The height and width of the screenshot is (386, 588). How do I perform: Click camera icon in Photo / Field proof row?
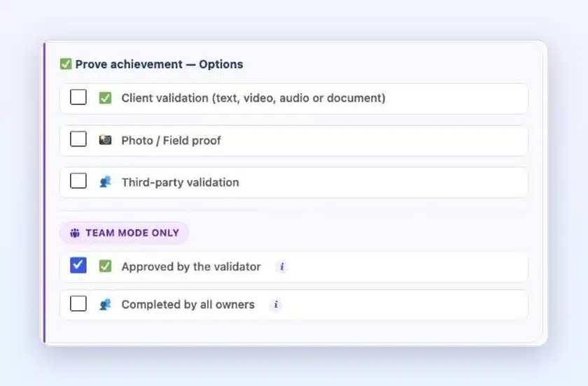click(105, 140)
